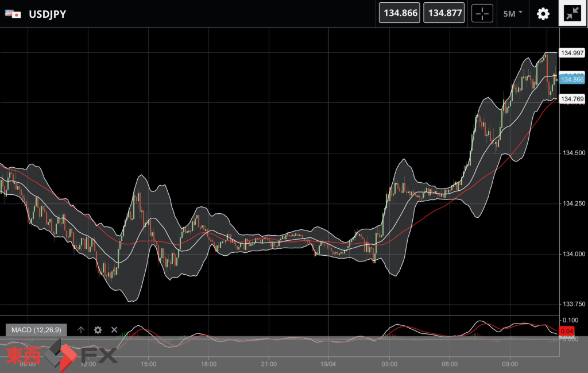Click the 03:00 time axis label
The image size is (588, 373).
389,364
